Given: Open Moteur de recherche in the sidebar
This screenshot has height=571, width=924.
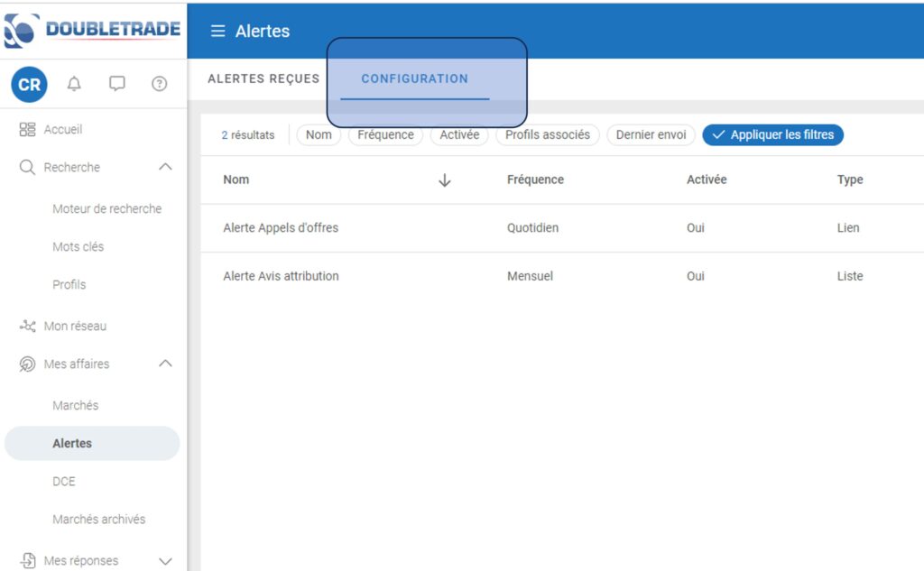Looking at the screenshot, I should (x=106, y=208).
